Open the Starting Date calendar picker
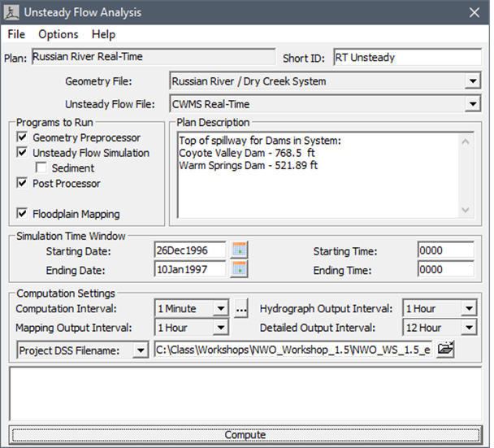Screen dimensions: 494x448 tap(239, 250)
